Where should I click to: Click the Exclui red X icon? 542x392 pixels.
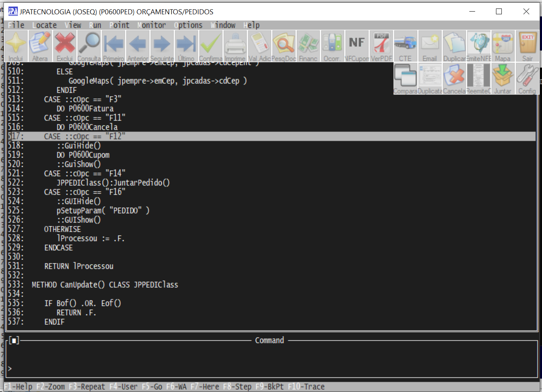point(65,46)
